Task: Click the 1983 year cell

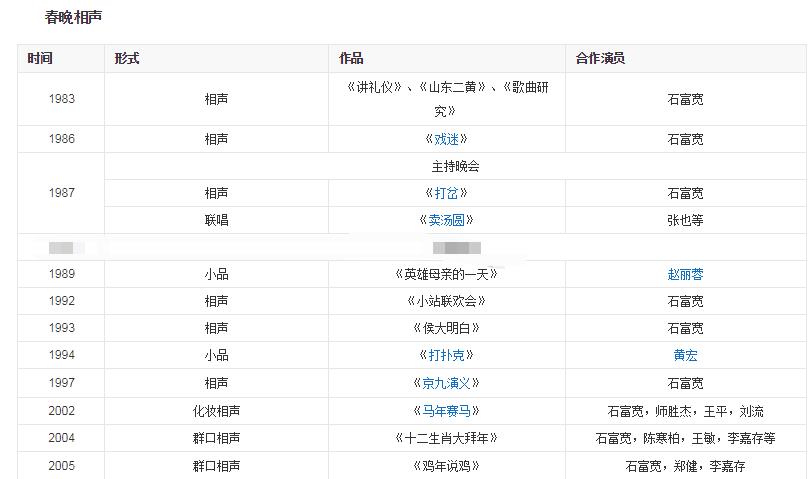Action: pos(61,99)
